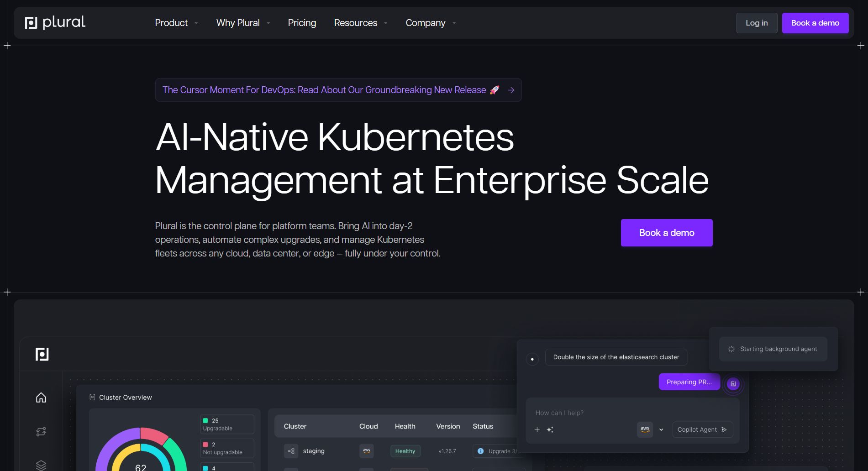Click the Copilot Agent send button

point(703,429)
